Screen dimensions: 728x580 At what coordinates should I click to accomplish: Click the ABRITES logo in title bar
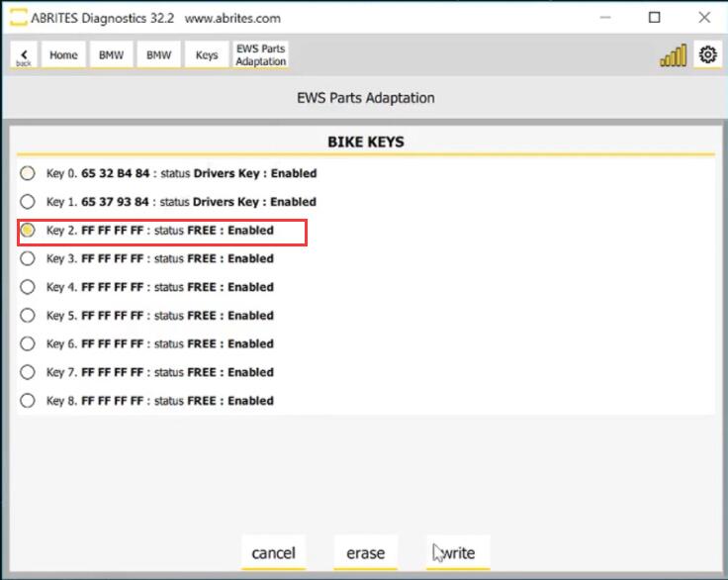click(x=19, y=18)
